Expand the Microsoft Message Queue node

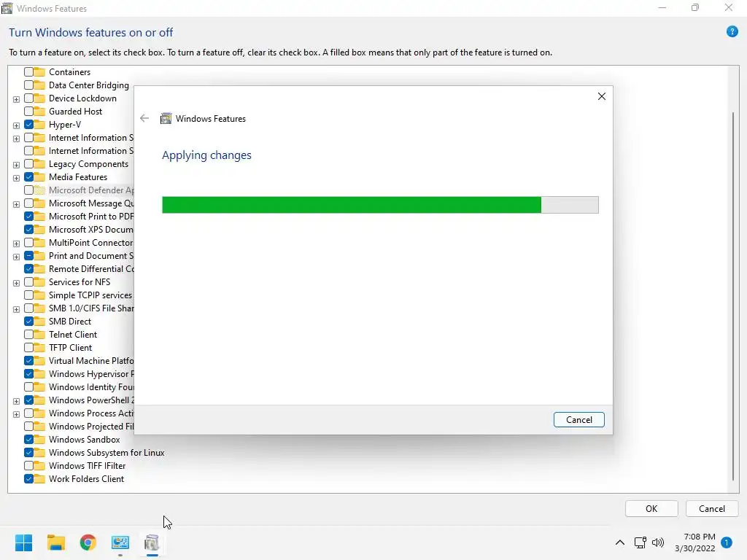click(16, 204)
